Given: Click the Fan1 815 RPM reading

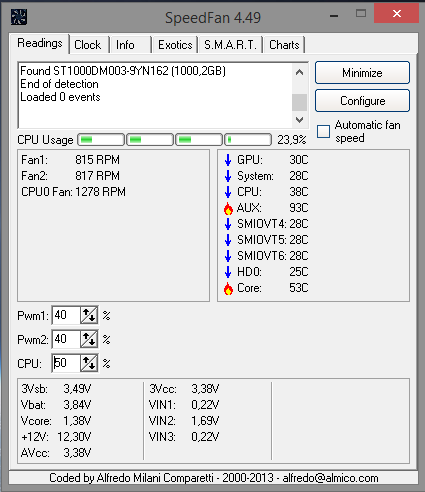Looking at the screenshot, I should 70,160.
